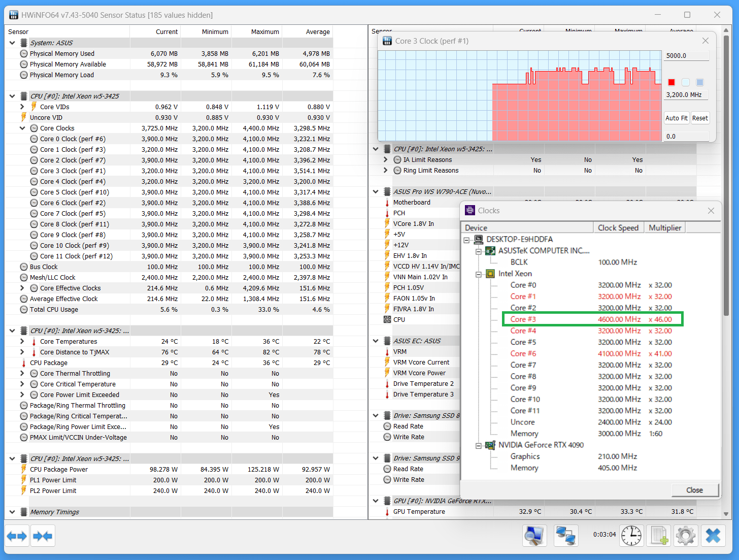
Task: Click the HWiNFO64 title bar app icon
Action: click(x=14, y=15)
